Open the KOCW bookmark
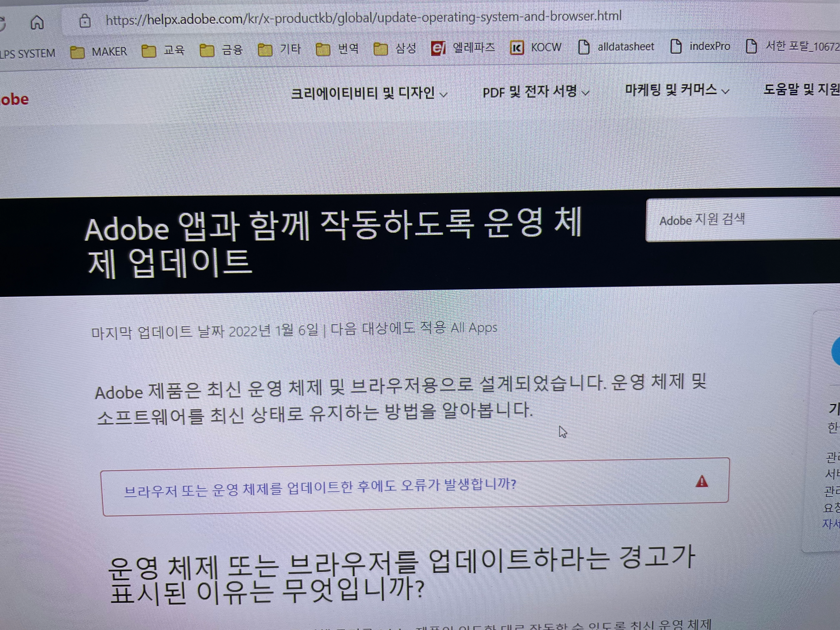The width and height of the screenshot is (840, 630). click(536, 47)
